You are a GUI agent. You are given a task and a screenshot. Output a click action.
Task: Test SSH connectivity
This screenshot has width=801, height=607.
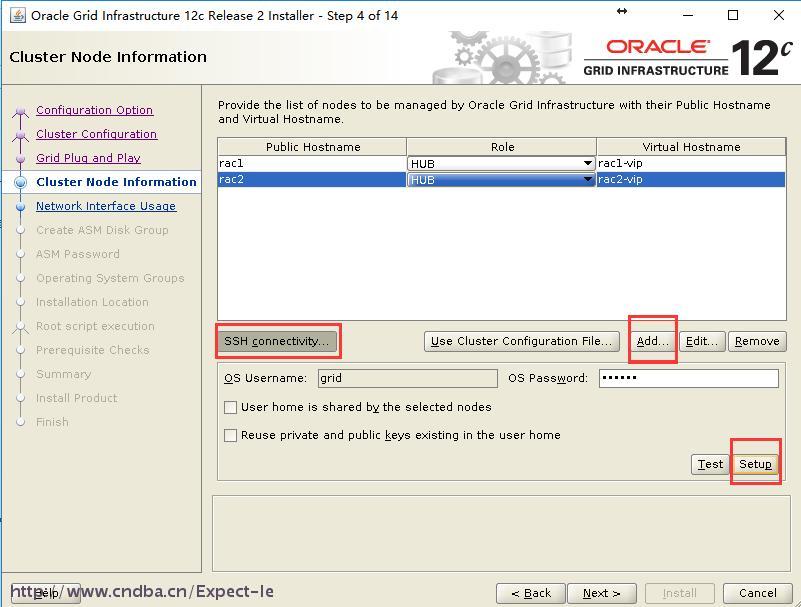click(x=710, y=464)
